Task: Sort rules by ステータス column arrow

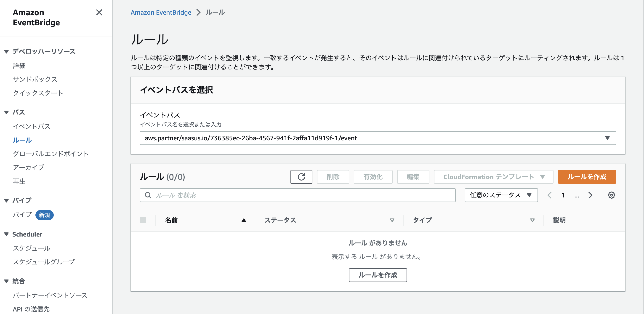Action: tap(392, 220)
